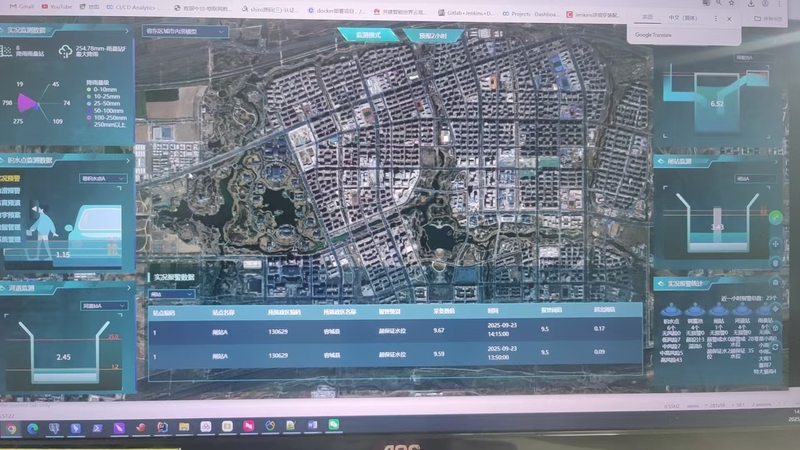Click the 0.09 value in alarm table

599,352
